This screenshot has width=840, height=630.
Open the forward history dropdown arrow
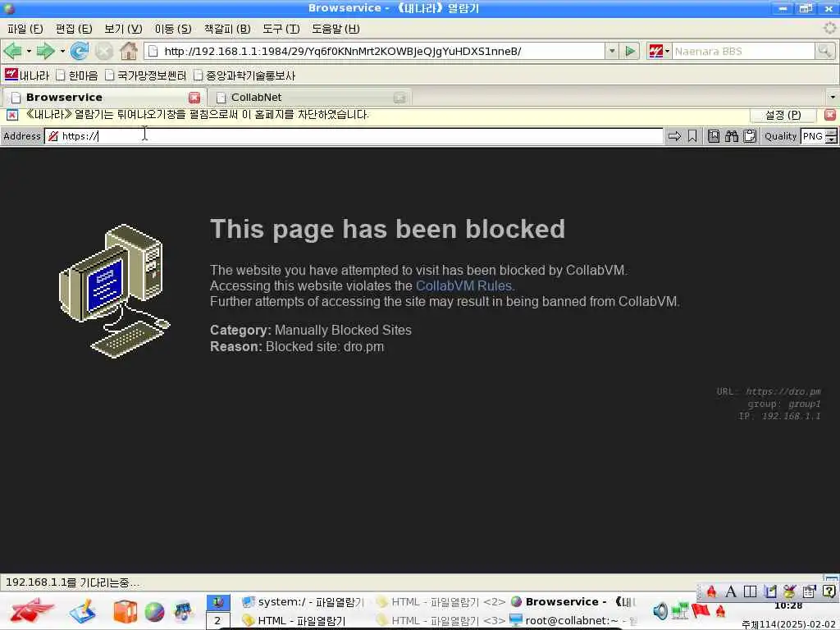pyautogui.click(x=62, y=52)
